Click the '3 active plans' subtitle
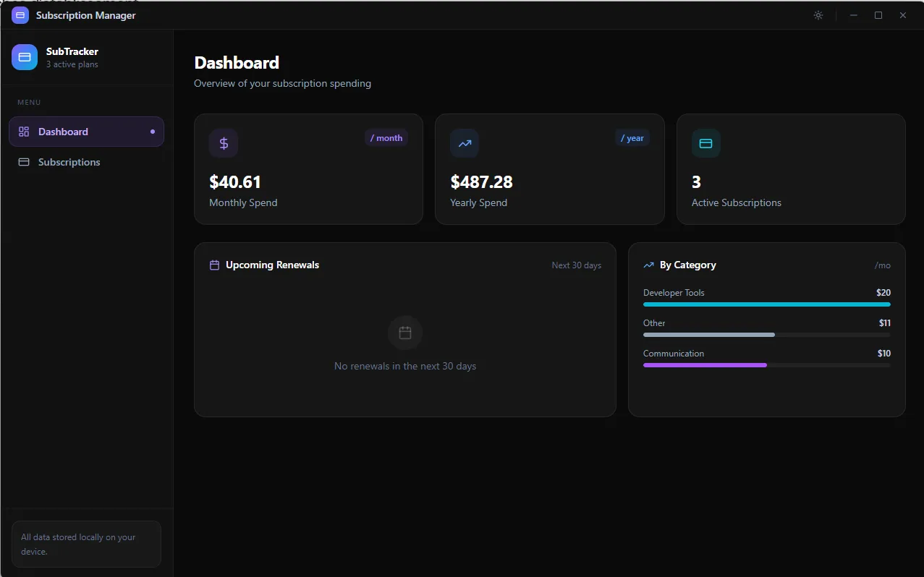Screen dimensions: 924x577 pos(72,64)
